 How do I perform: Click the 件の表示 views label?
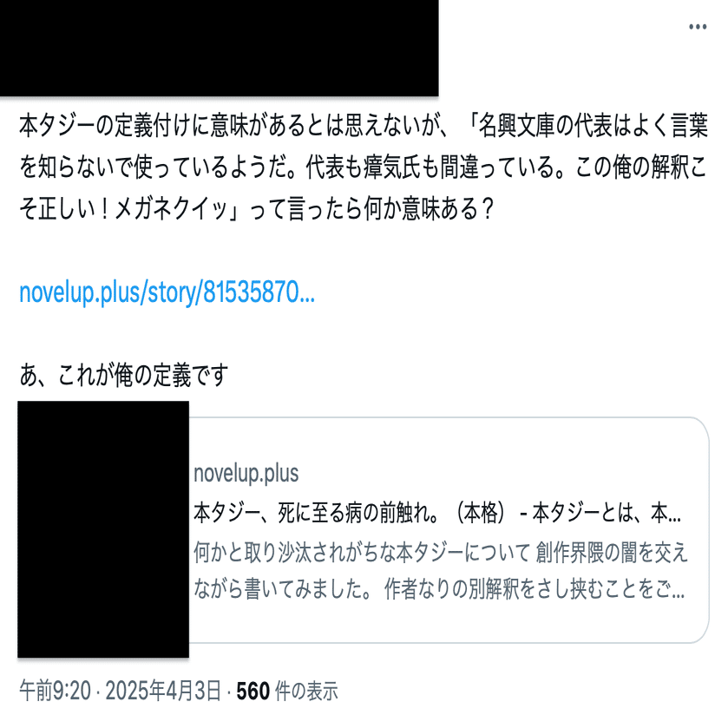tap(306, 691)
